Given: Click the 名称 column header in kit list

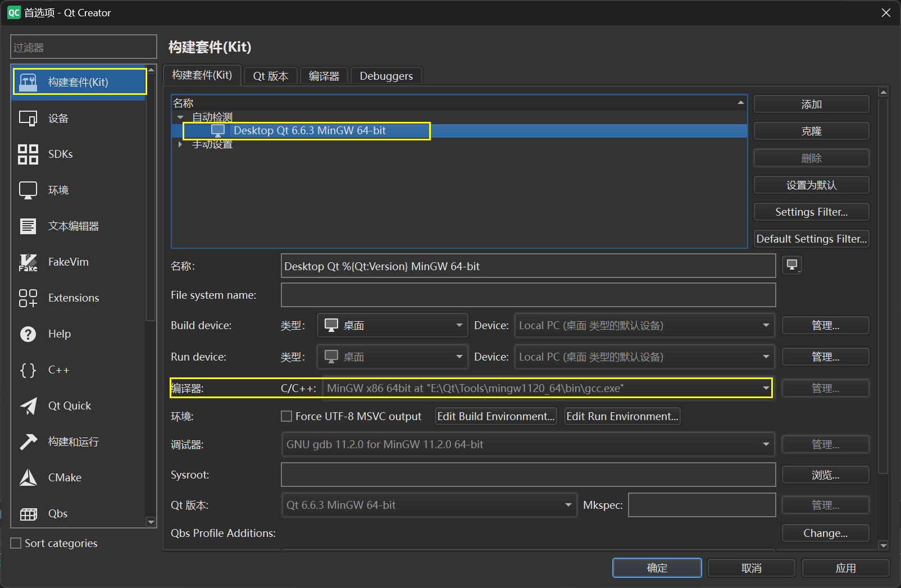Looking at the screenshot, I should (x=459, y=103).
